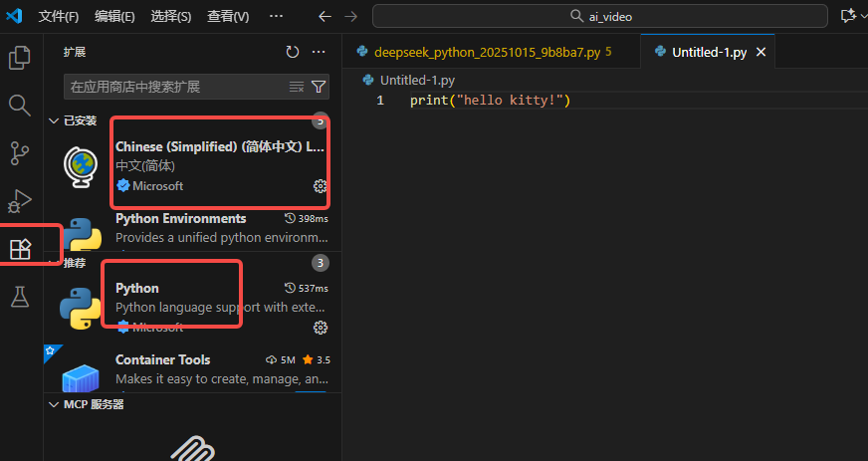
Task: Click the Container Tools 5M downloads
Action: (281, 359)
